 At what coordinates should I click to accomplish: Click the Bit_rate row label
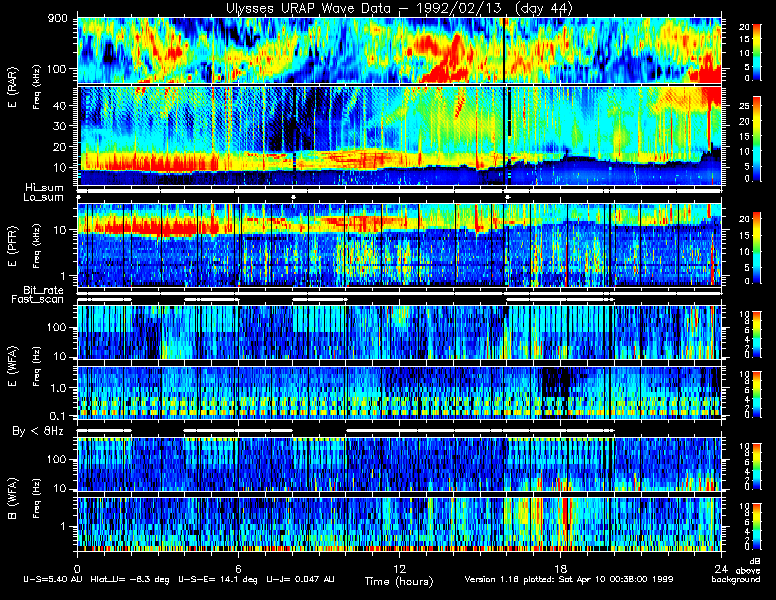44,290
